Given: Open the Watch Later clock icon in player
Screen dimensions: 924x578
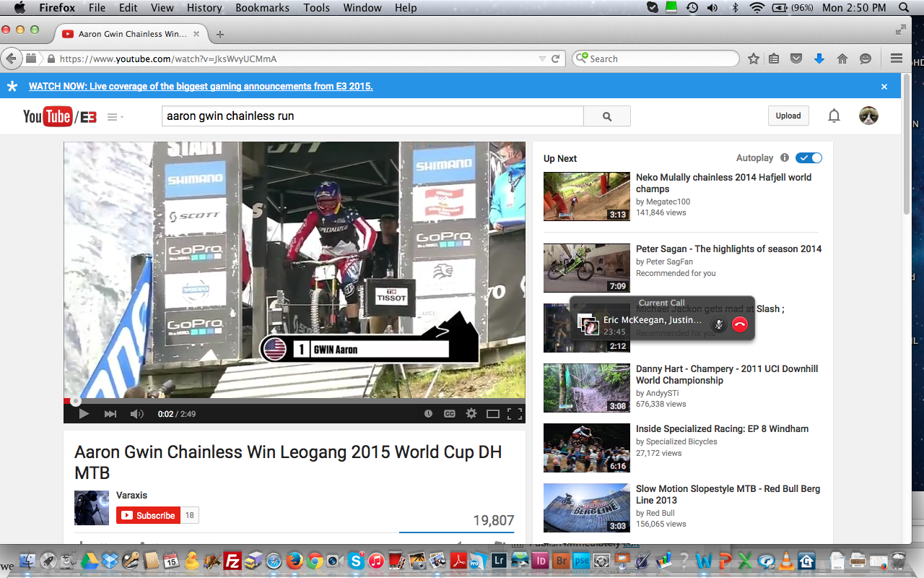Looking at the screenshot, I should (428, 414).
